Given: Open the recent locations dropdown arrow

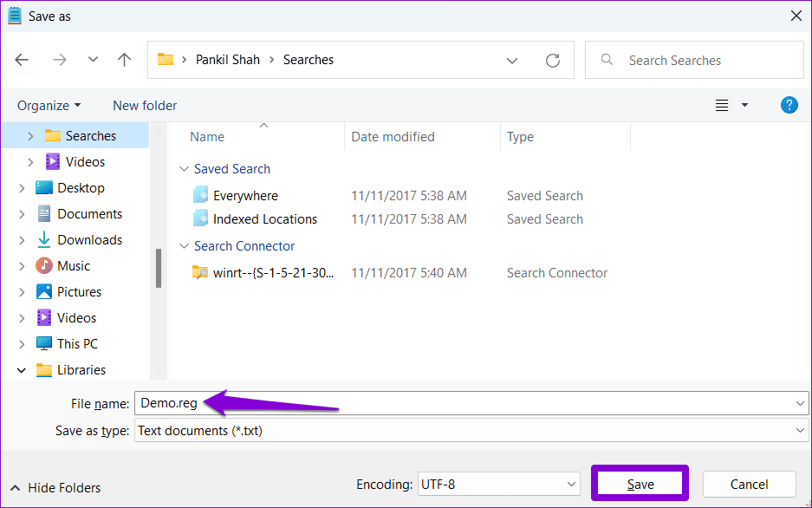Looking at the screenshot, I should [93, 60].
